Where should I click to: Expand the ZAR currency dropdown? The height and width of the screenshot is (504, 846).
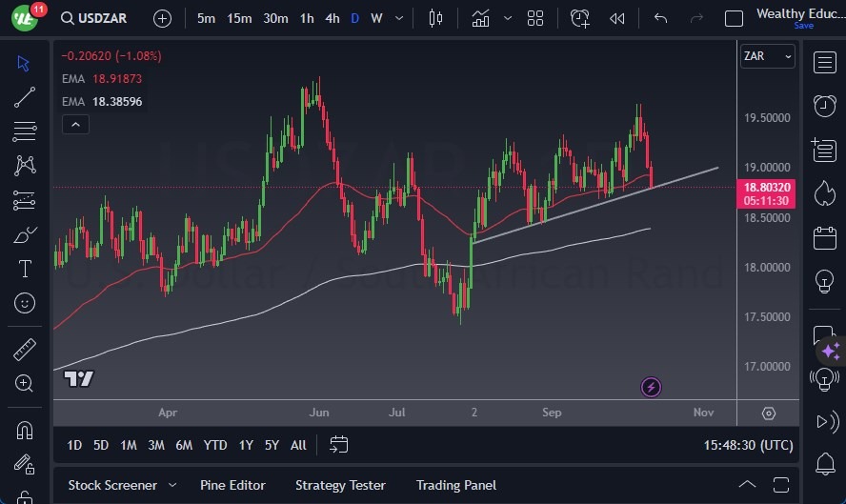pyautogui.click(x=768, y=56)
